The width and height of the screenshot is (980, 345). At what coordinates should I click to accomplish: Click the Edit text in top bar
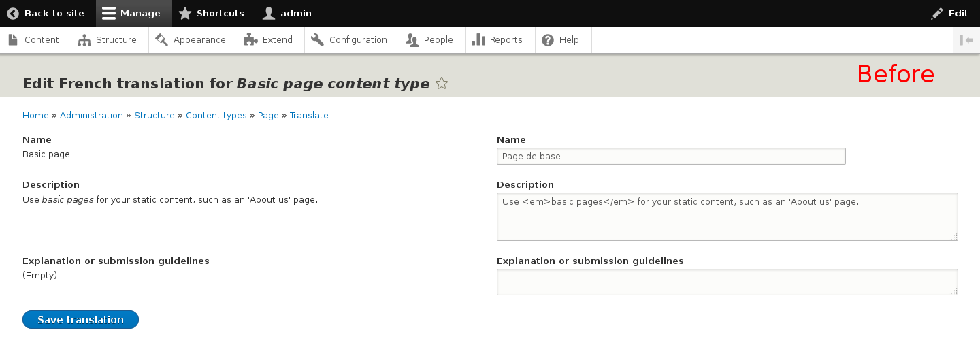[x=958, y=13]
